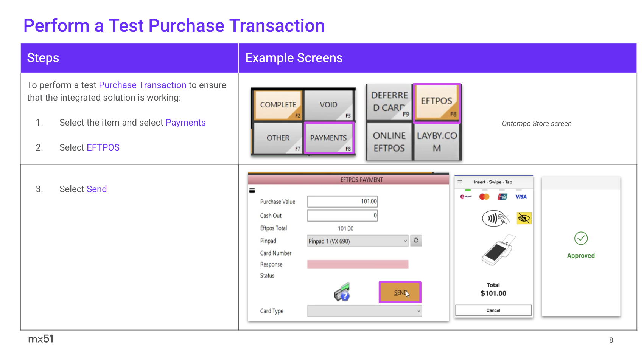644x360 pixels.
Task: Click the small card icon under EFTPOS PAYMENT header
Action: (252, 191)
